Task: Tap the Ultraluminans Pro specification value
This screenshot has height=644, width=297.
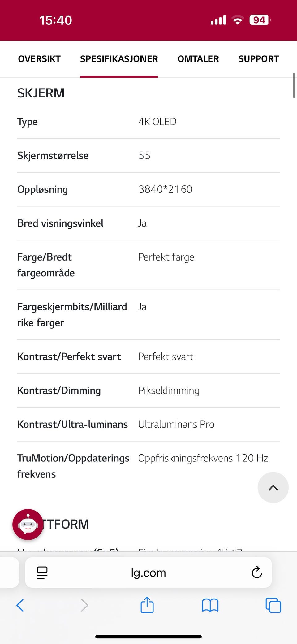Action: point(176,424)
